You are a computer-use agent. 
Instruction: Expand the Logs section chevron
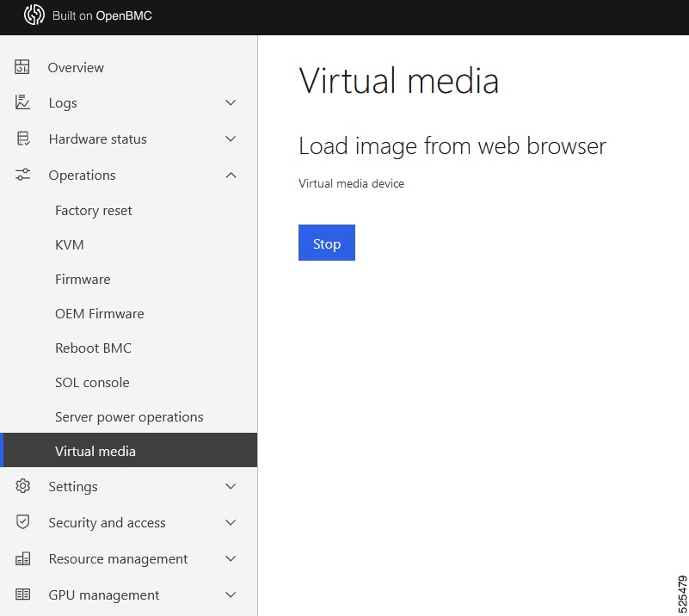click(231, 103)
